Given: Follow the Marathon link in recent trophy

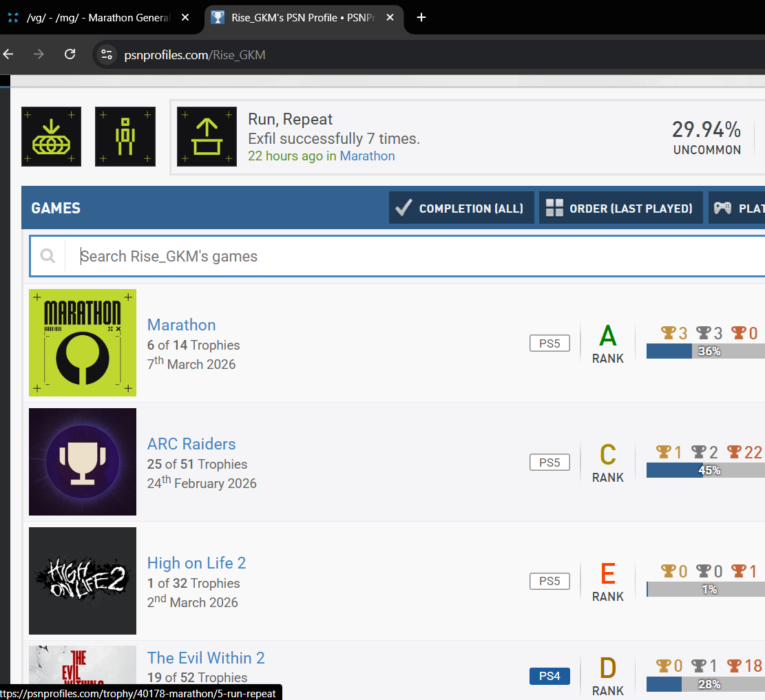Looking at the screenshot, I should click(x=368, y=156).
